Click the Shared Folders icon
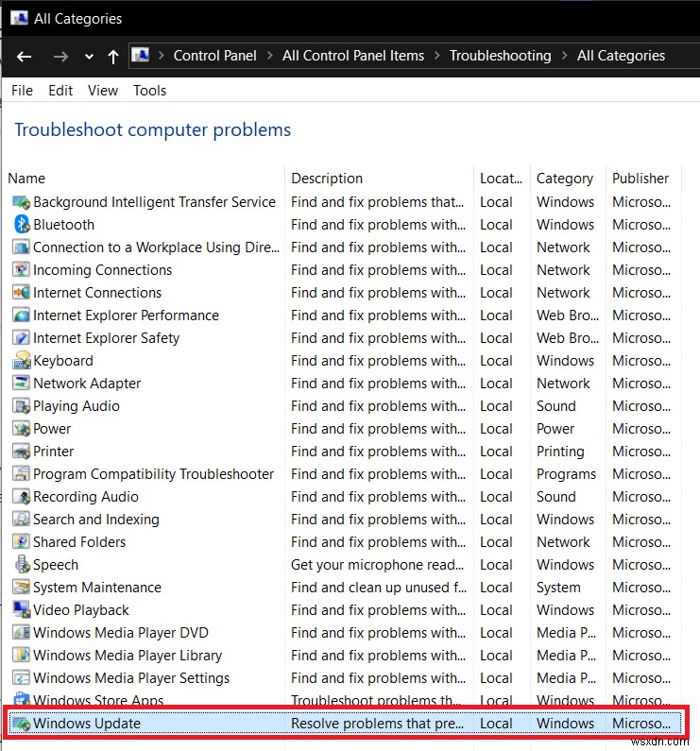Image resolution: width=700 pixels, height=751 pixels. click(x=21, y=542)
